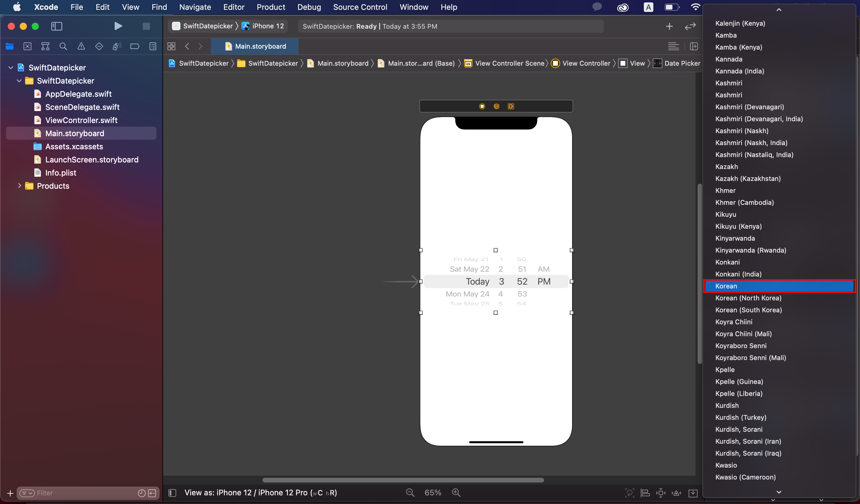
Task: Open the Breakpoint navigator icon
Action: [x=135, y=46]
